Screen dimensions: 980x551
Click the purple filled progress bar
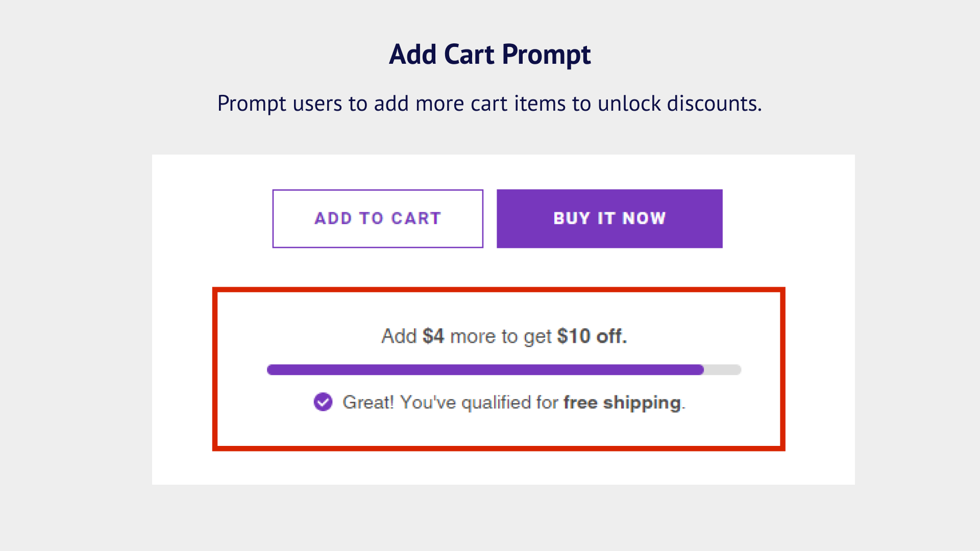(x=485, y=370)
